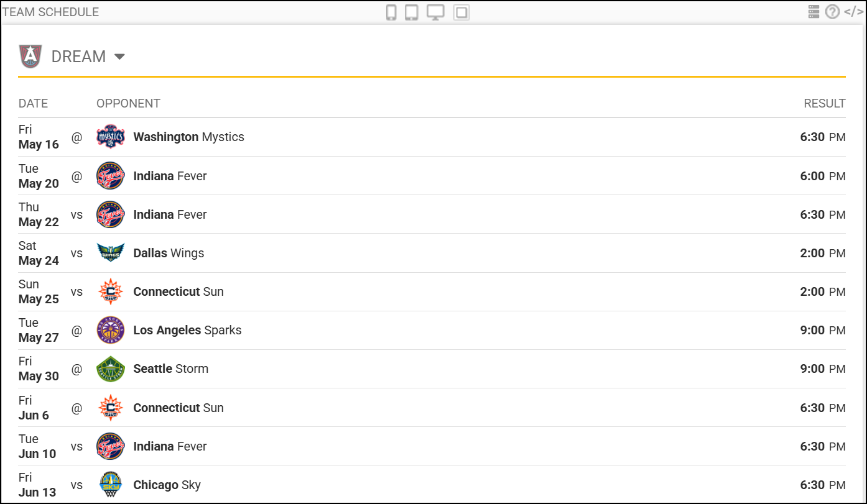
Task: Click the Sun logo in Jun 6 row
Action: click(111, 408)
